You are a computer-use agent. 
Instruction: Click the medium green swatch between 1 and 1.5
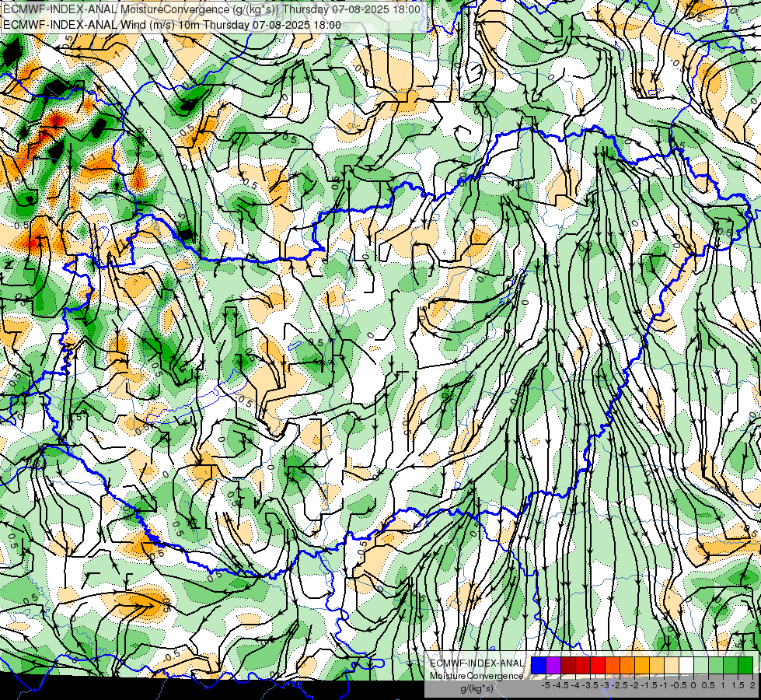tap(731, 666)
